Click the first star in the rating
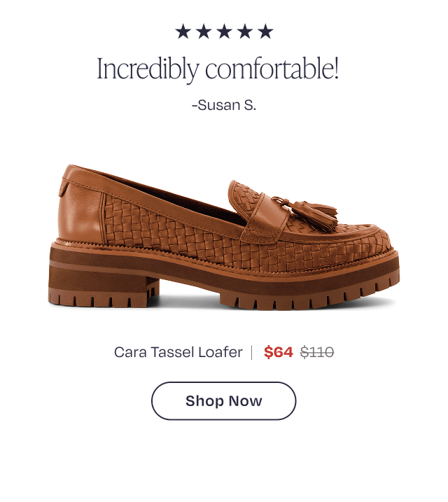 [183, 32]
